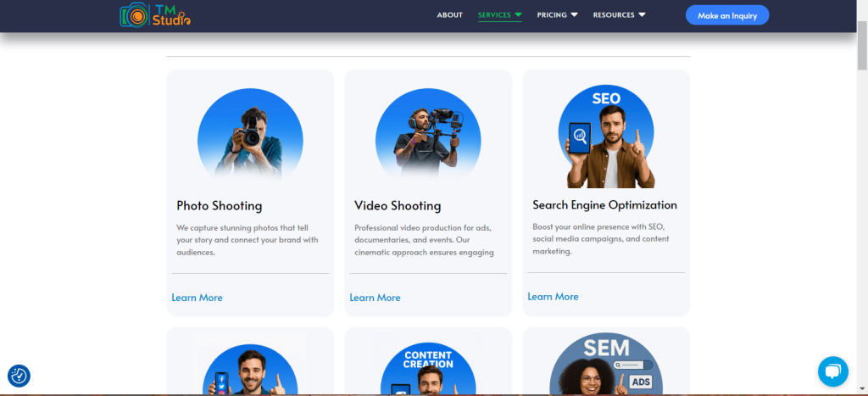Viewport: 868px width, 396px height.
Task: Expand the Services dropdown menu
Action: tap(499, 15)
